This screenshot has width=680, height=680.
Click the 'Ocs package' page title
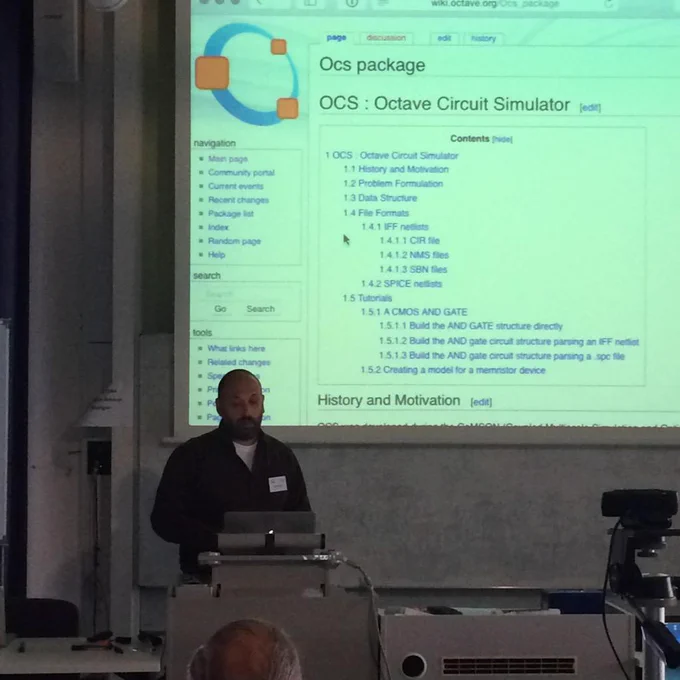372,65
